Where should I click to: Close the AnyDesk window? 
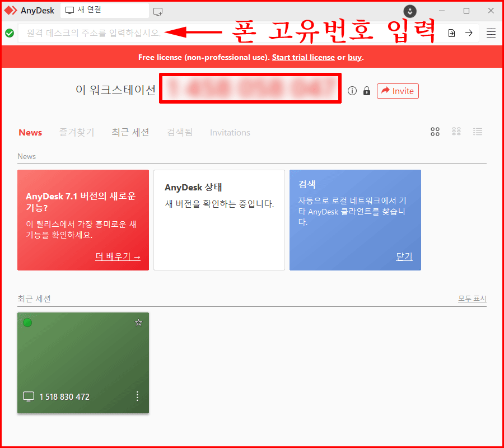[x=491, y=11]
